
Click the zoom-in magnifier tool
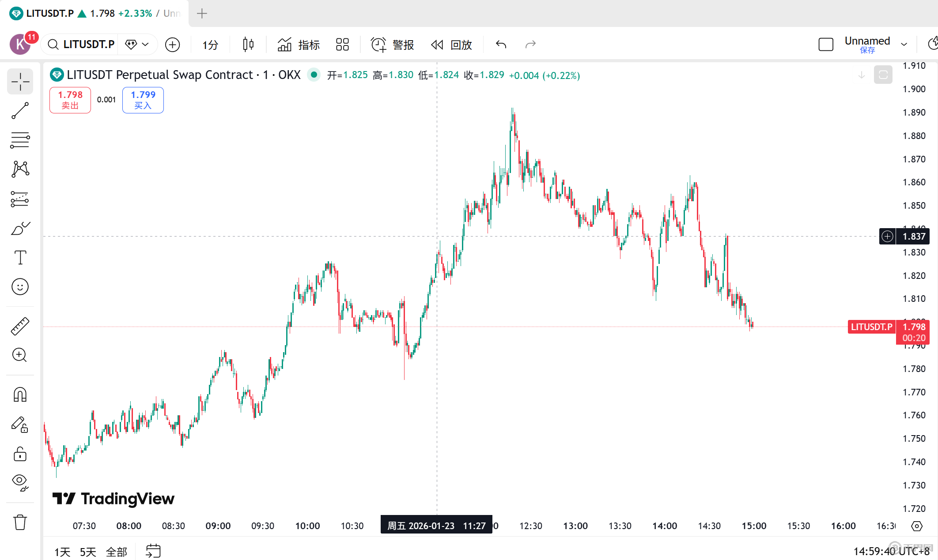pyautogui.click(x=20, y=355)
